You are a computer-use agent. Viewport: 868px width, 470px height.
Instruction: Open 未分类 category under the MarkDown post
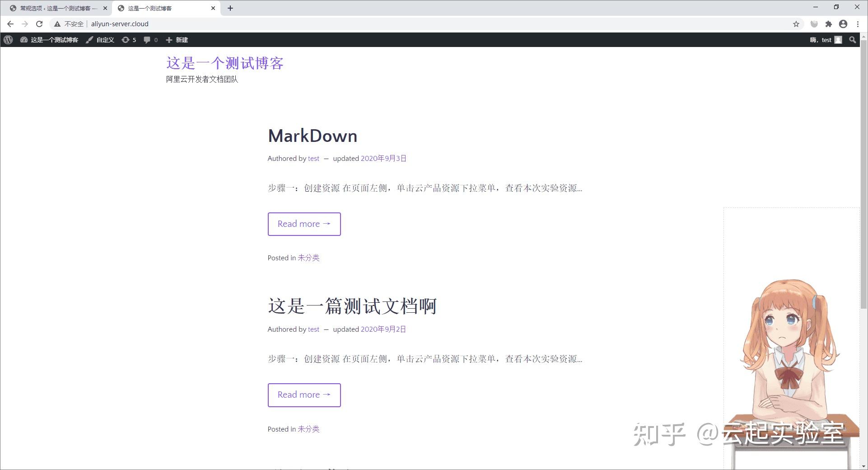308,258
